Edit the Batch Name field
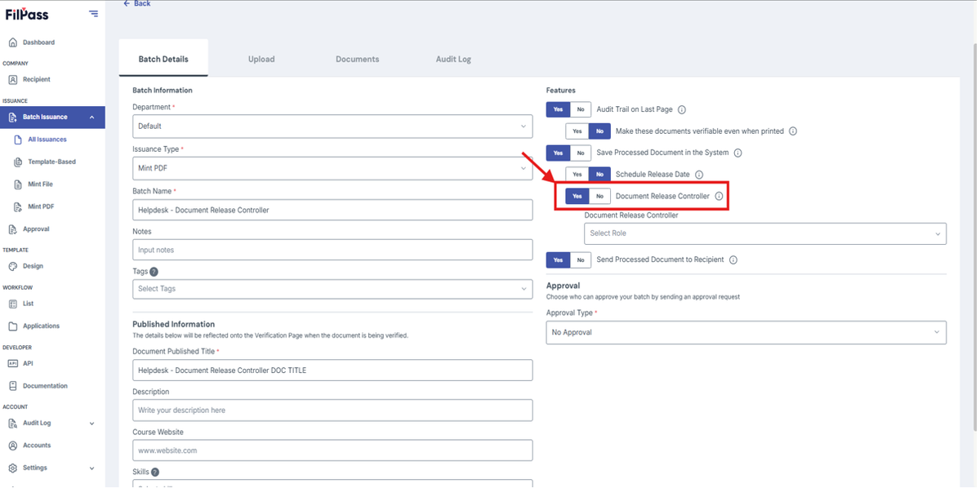The image size is (980, 497). [x=332, y=210]
